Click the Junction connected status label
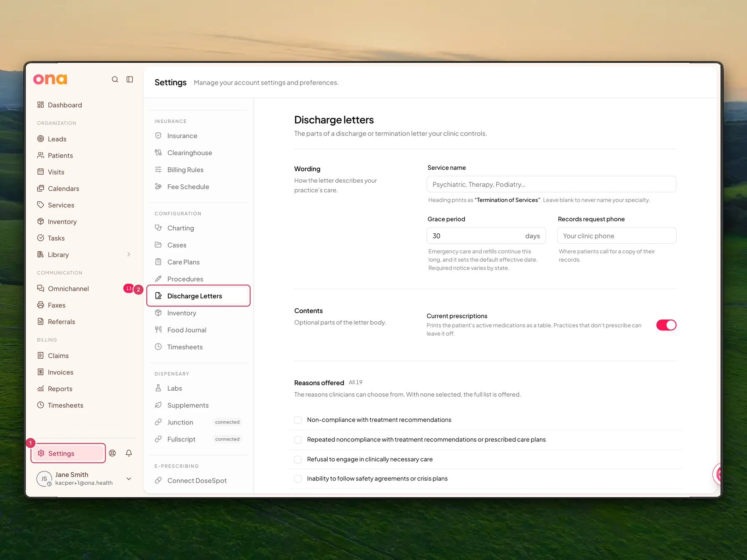Viewport: 747px width, 560px height. click(x=227, y=422)
